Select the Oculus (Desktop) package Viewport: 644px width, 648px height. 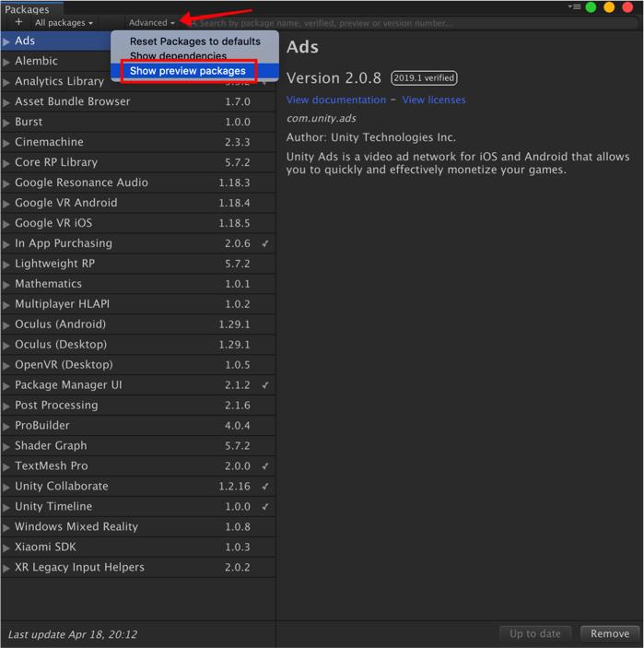click(138, 345)
